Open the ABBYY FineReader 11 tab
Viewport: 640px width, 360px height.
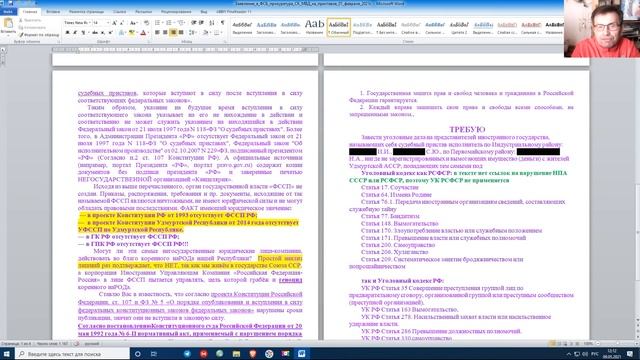coord(234,12)
